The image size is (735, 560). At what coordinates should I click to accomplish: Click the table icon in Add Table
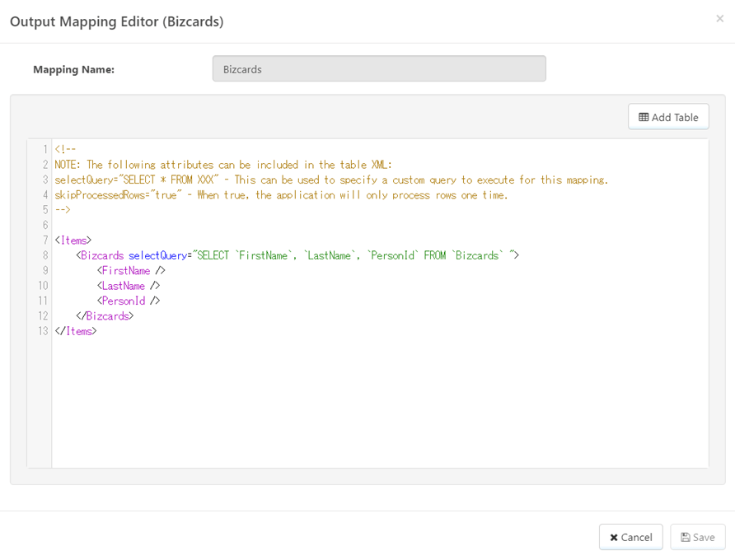click(x=644, y=117)
